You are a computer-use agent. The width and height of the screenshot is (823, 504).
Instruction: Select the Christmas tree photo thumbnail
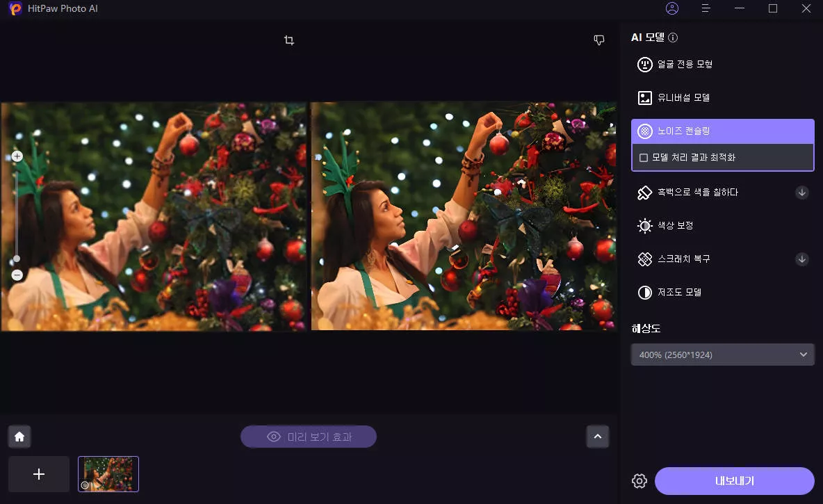(108, 474)
